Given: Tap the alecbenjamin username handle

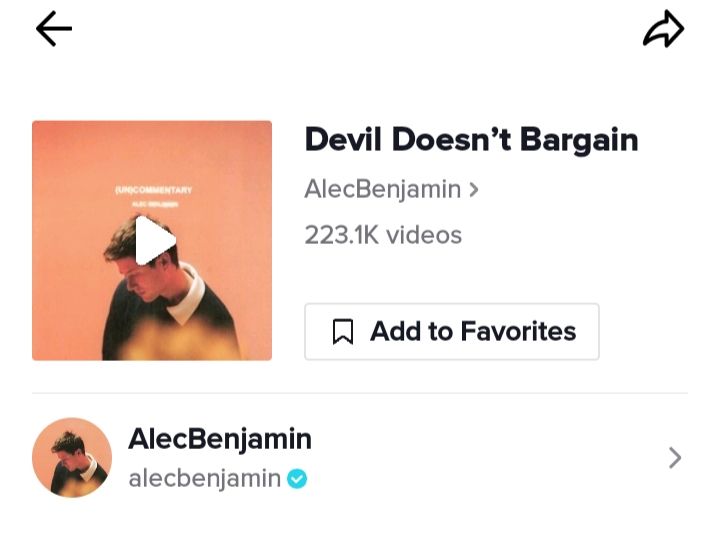Looking at the screenshot, I should (x=205, y=478).
